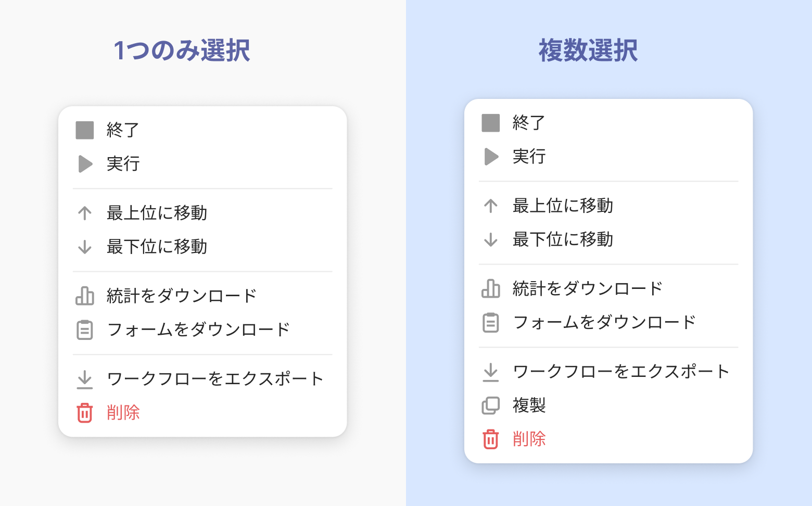The height and width of the screenshot is (506, 812).
Task: Click the 複数選択 heading text
Action: [588, 50]
